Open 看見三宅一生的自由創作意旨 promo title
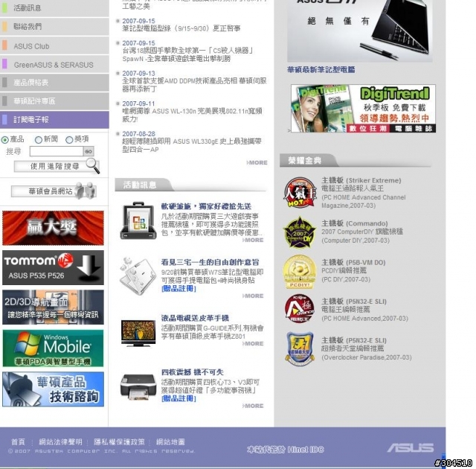The image size is (476, 469). pos(210,262)
